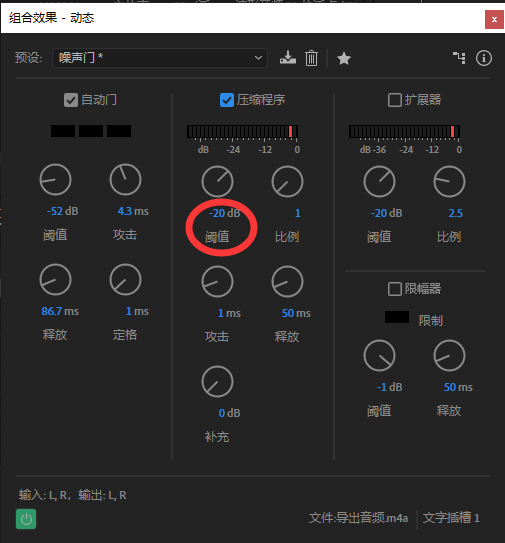Click the autogate 4.3 ms attack knob
Viewport: 505px width, 543px height.
(125, 180)
